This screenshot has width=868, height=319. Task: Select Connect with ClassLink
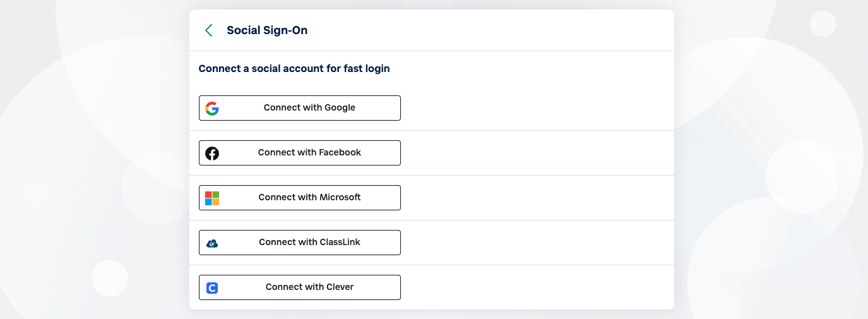pyautogui.click(x=299, y=243)
